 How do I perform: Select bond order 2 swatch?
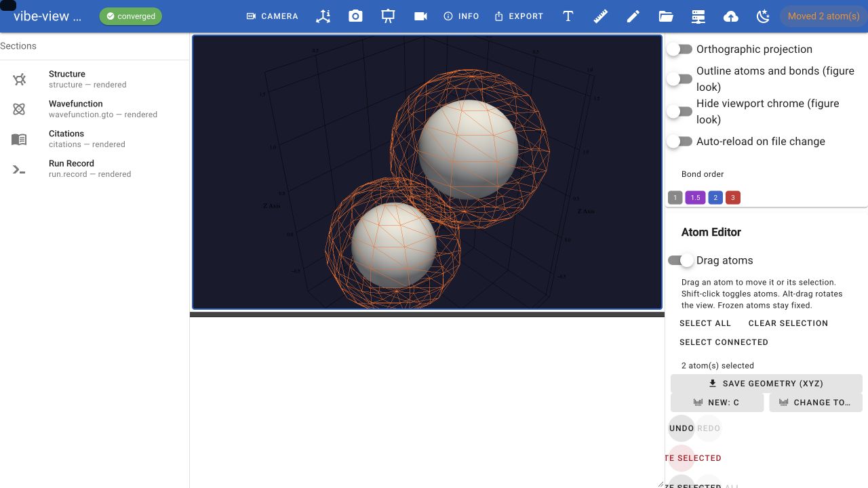[x=715, y=197]
